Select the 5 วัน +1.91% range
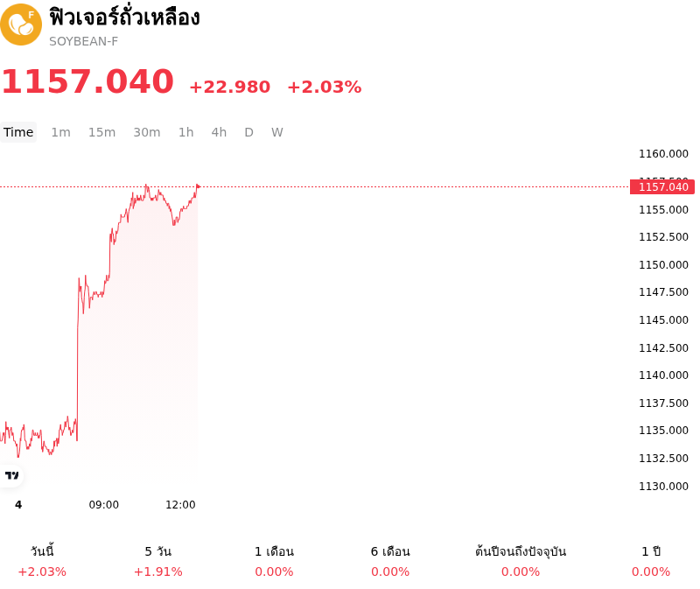 (x=158, y=561)
